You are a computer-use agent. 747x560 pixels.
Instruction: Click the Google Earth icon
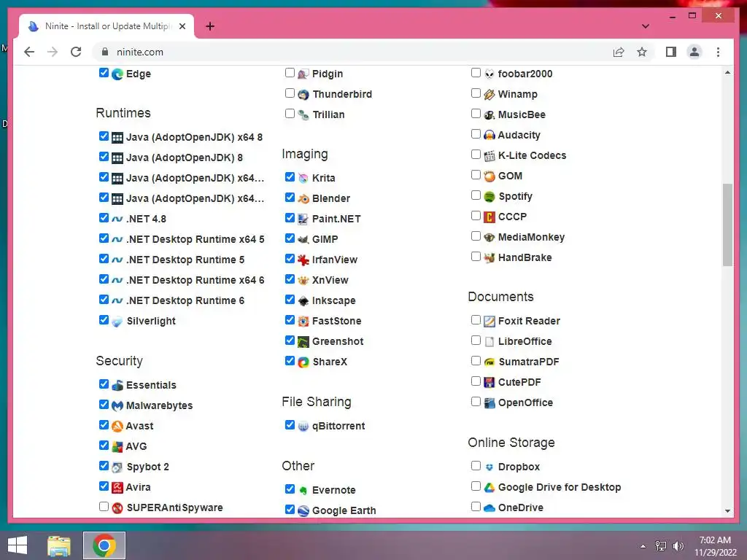pyautogui.click(x=303, y=511)
